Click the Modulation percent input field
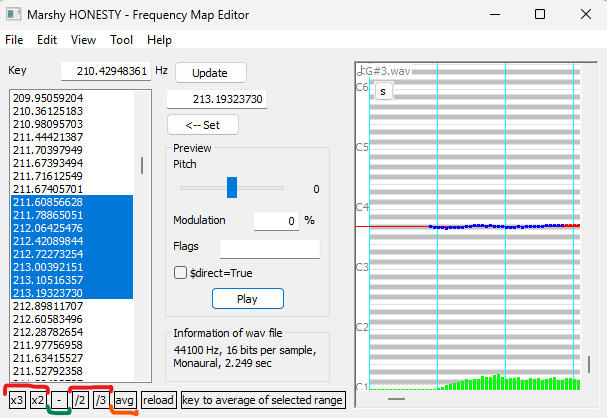The image size is (607, 418). click(x=276, y=221)
